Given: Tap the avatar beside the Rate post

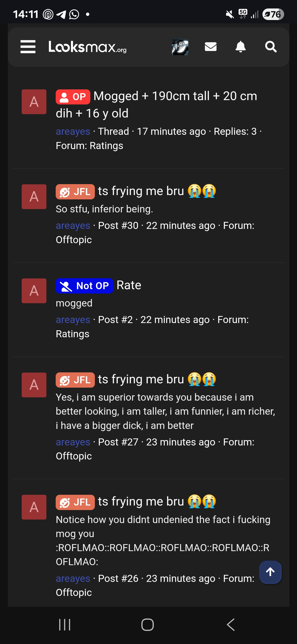Looking at the screenshot, I should [34, 291].
